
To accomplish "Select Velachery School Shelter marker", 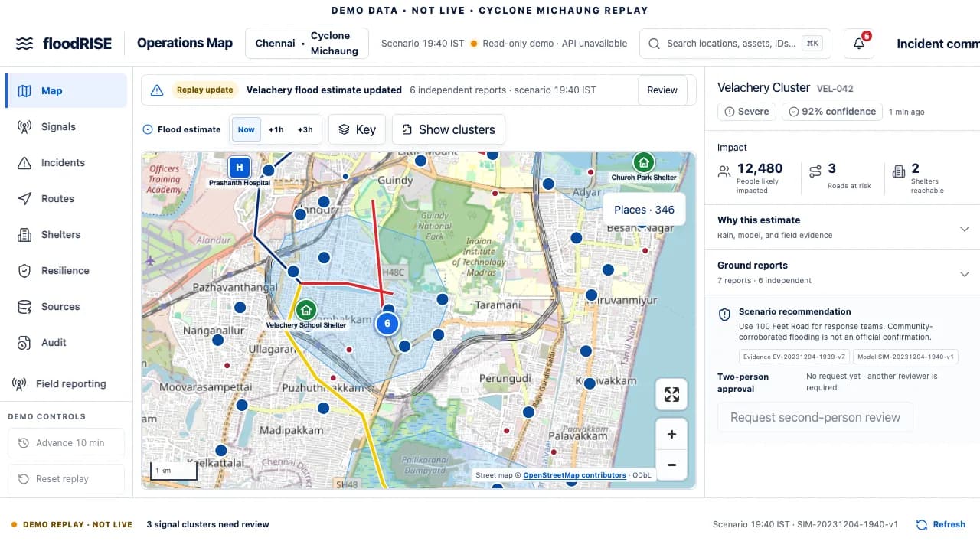I will tap(306, 309).
